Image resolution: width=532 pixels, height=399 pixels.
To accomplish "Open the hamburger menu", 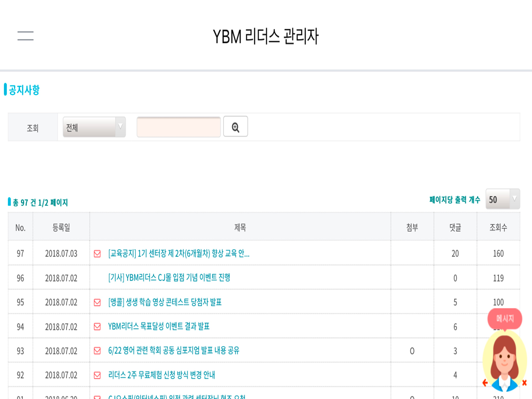I will (26, 36).
